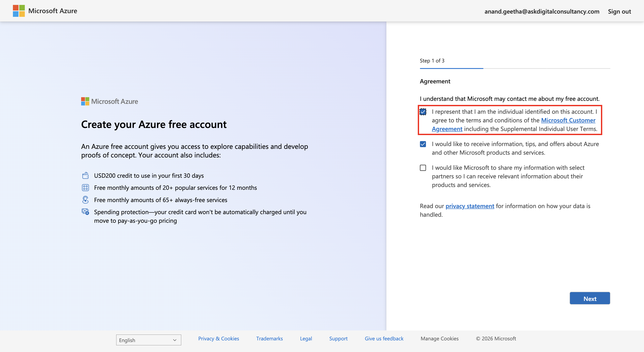This screenshot has height=352, width=644.
Task: Click Give us feedback in the footer
Action: point(384,338)
